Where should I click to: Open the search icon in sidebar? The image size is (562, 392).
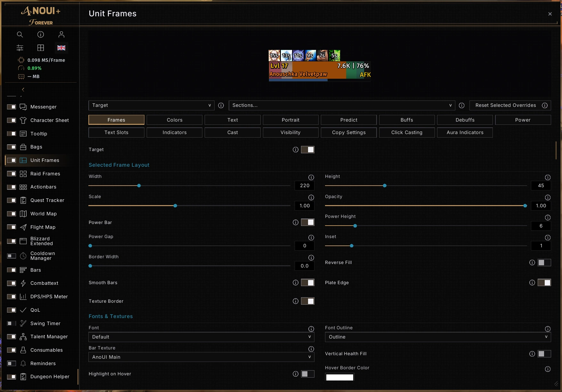tap(20, 35)
